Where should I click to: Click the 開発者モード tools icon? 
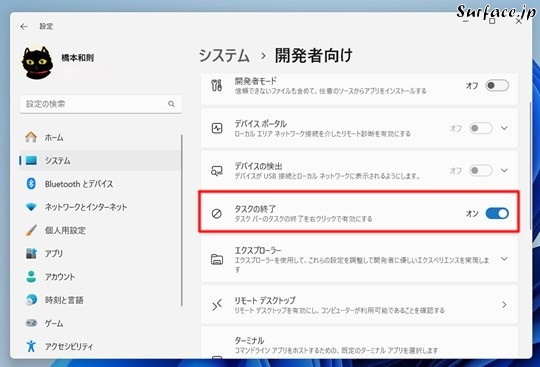[217, 85]
